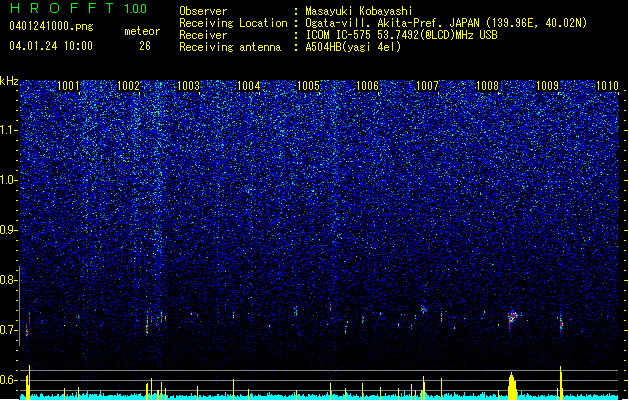The height and width of the screenshot is (400, 629).
Task: Click the 0.8 kHz axis tick label
Action: [x=9, y=280]
